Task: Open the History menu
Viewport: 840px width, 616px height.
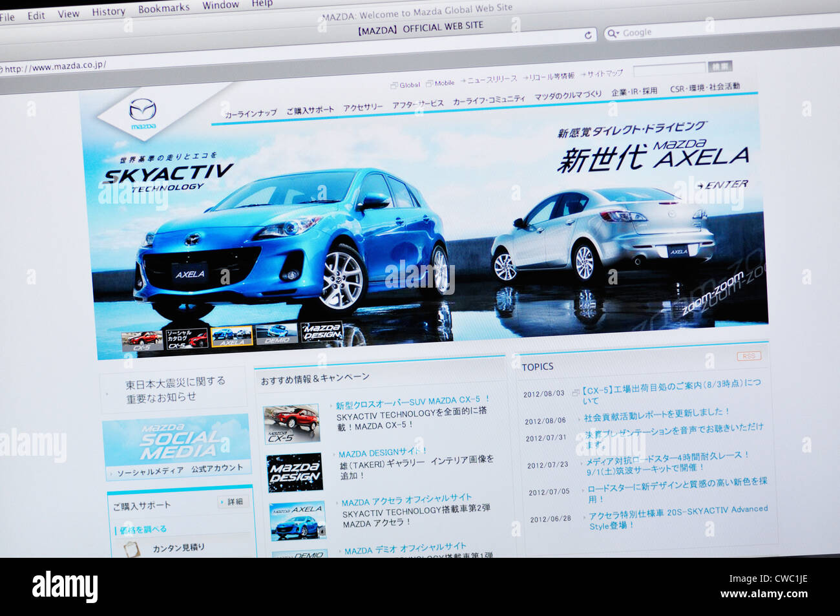Action: point(109,12)
